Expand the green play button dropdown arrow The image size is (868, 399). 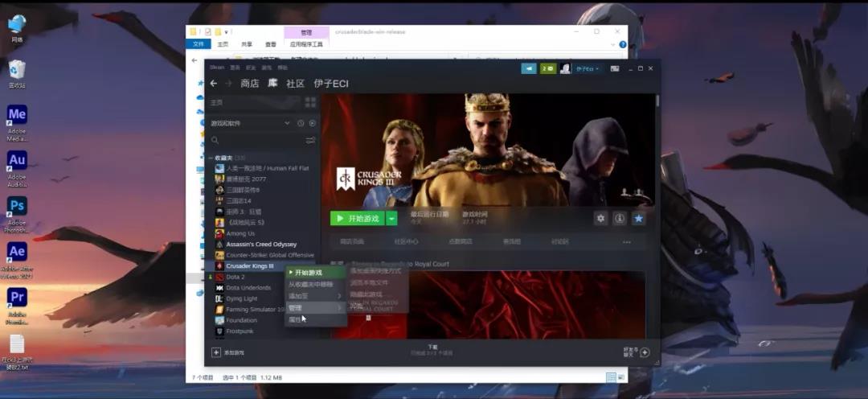click(392, 218)
